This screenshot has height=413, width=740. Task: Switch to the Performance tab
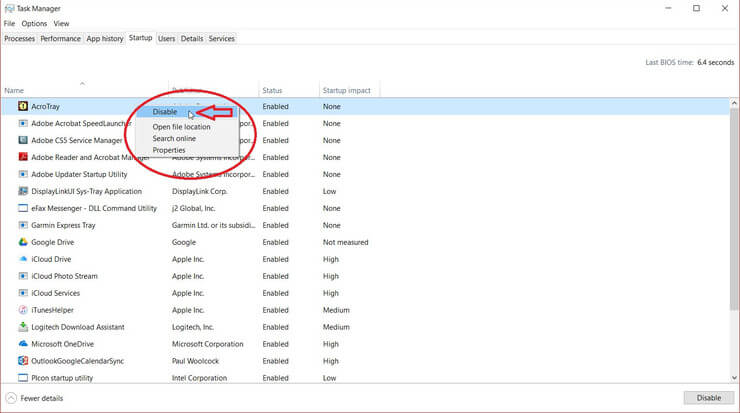[60, 39]
